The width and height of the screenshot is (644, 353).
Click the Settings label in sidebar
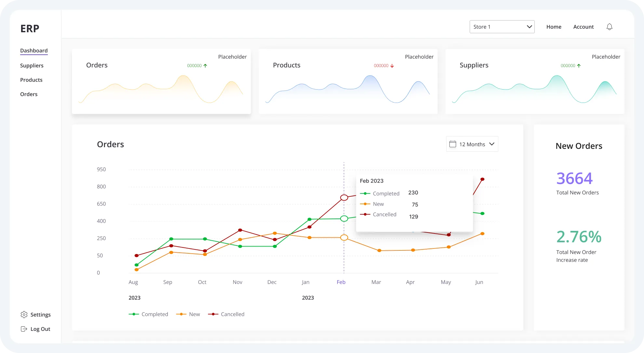(40, 315)
